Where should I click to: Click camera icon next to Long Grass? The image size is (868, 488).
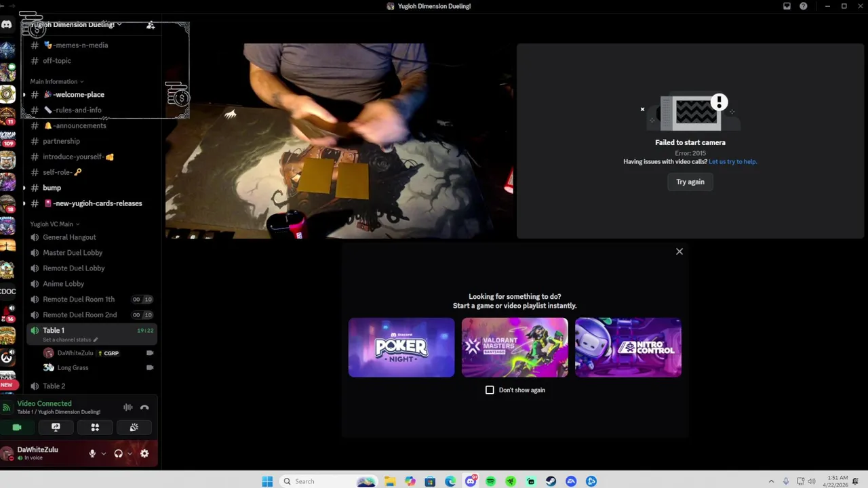pyautogui.click(x=150, y=367)
